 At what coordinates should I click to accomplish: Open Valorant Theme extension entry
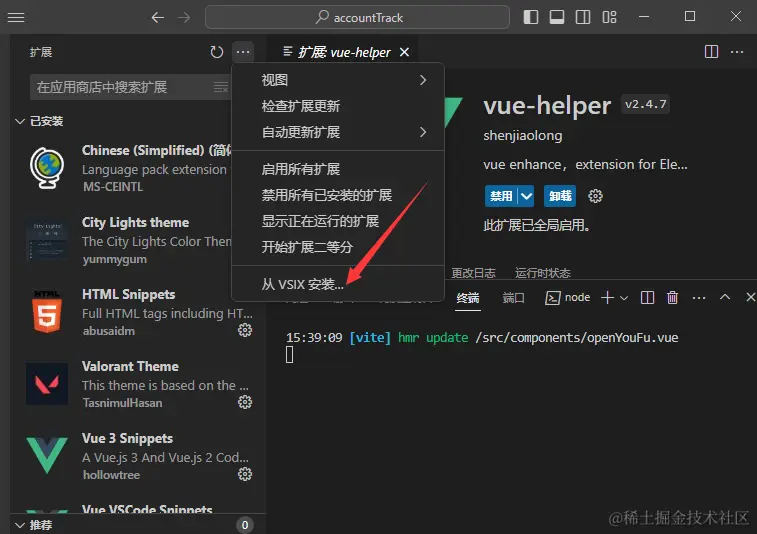point(138,384)
